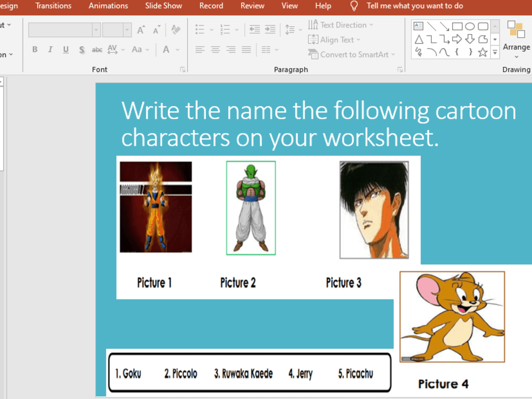Select the Left Brace shape

457,52
